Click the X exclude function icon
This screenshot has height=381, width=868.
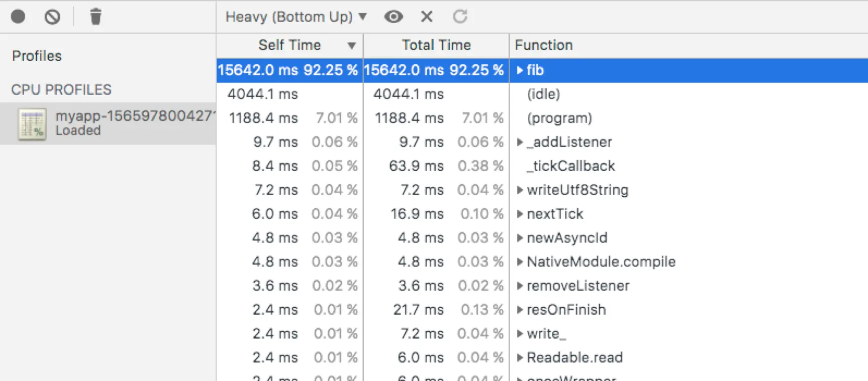click(x=427, y=17)
